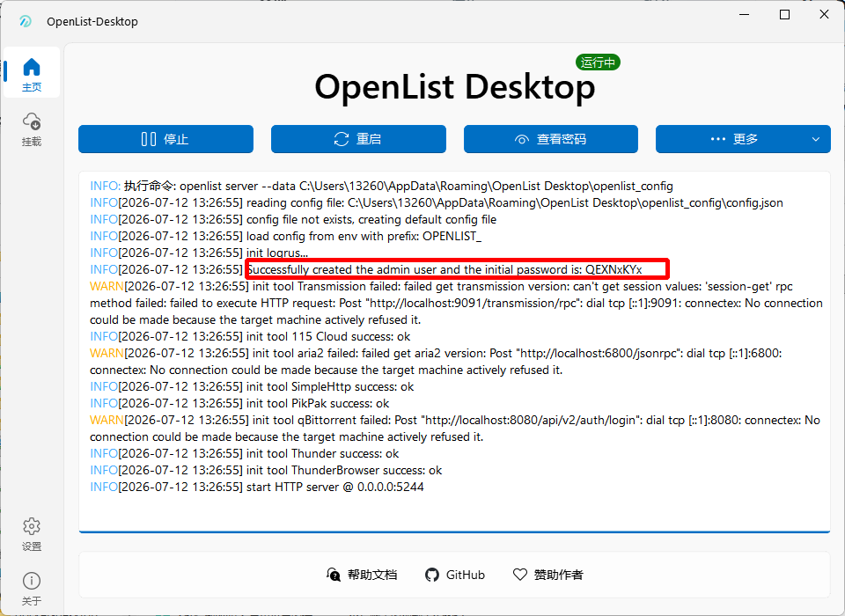Open the GitHub link

455,575
